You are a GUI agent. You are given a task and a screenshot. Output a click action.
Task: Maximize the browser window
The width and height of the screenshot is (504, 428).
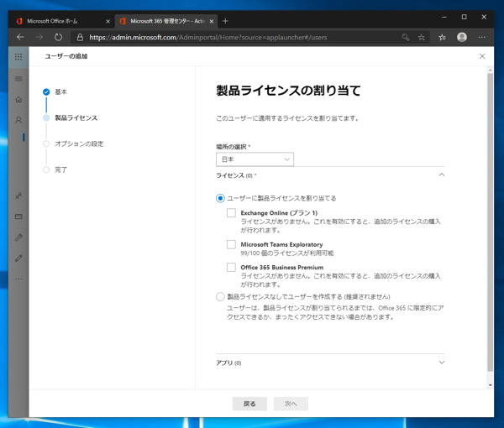pos(464,17)
